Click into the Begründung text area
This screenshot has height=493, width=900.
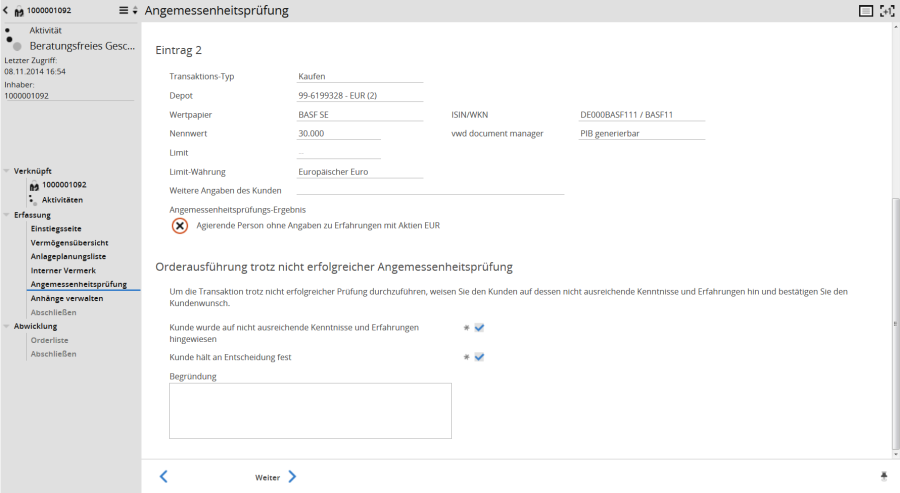pyautogui.click(x=310, y=411)
